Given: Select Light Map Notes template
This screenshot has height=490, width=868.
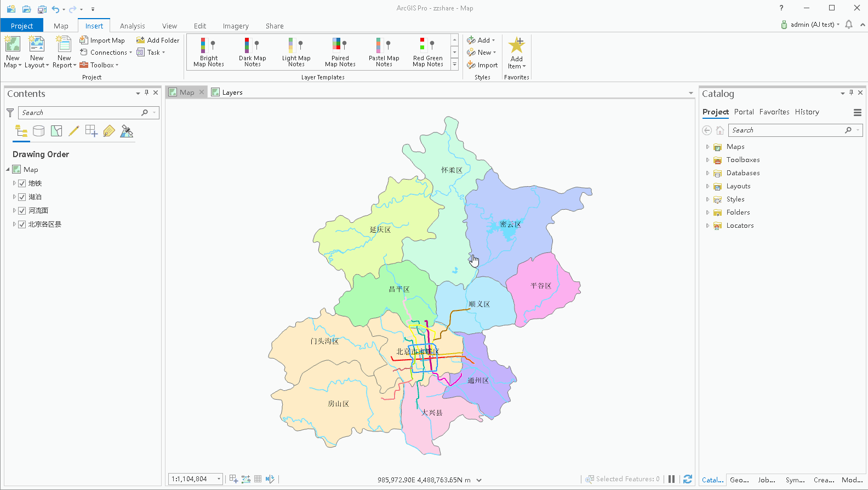Looking at the screenshot, I should 296,53.
